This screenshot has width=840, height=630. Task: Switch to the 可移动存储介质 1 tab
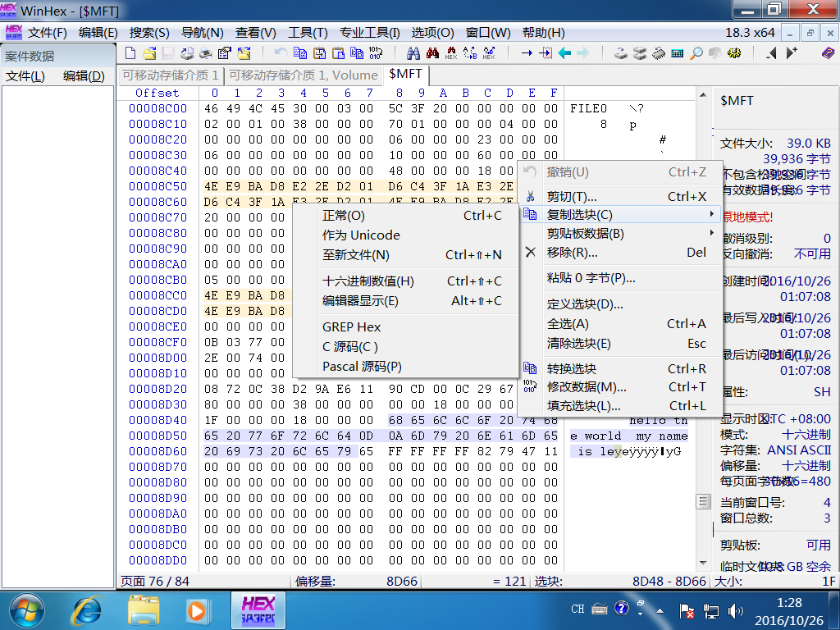[171, 75]
